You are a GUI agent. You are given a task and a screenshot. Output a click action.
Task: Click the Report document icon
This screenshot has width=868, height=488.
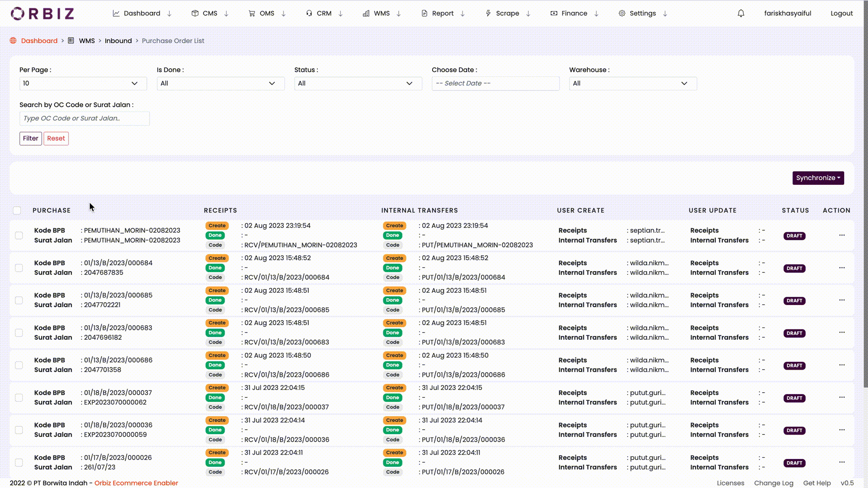424,14
